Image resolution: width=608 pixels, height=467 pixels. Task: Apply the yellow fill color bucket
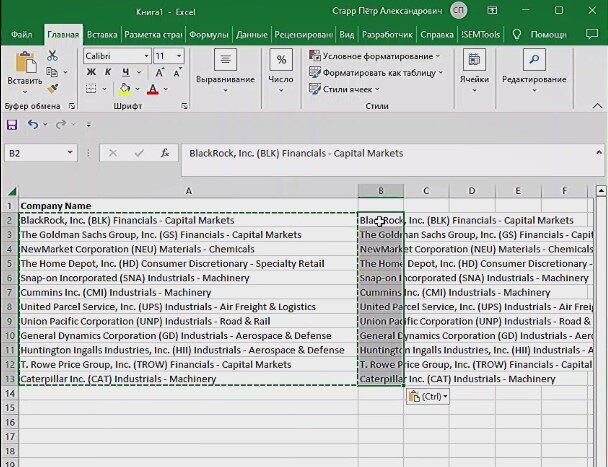(x=124, y=89)
